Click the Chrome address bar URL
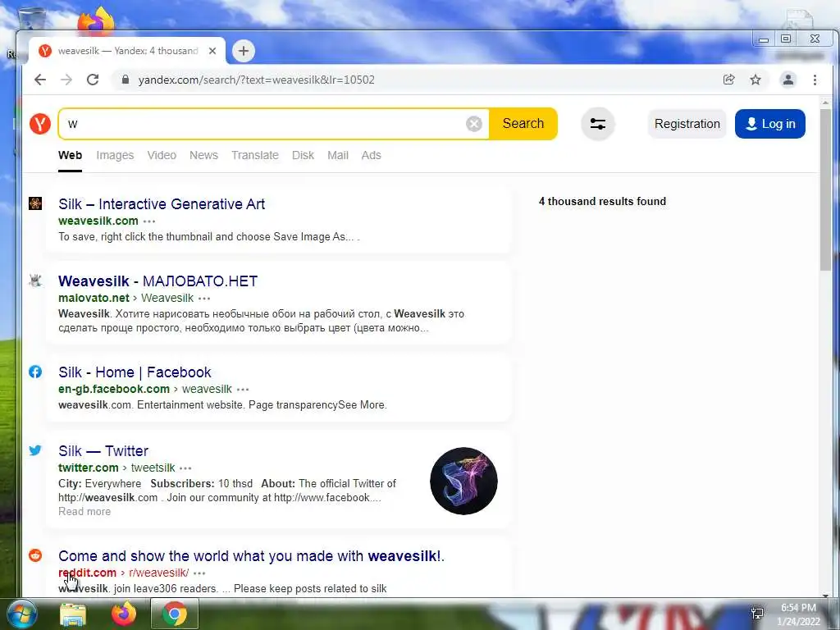The image size is (840, 630). (257, 80)
